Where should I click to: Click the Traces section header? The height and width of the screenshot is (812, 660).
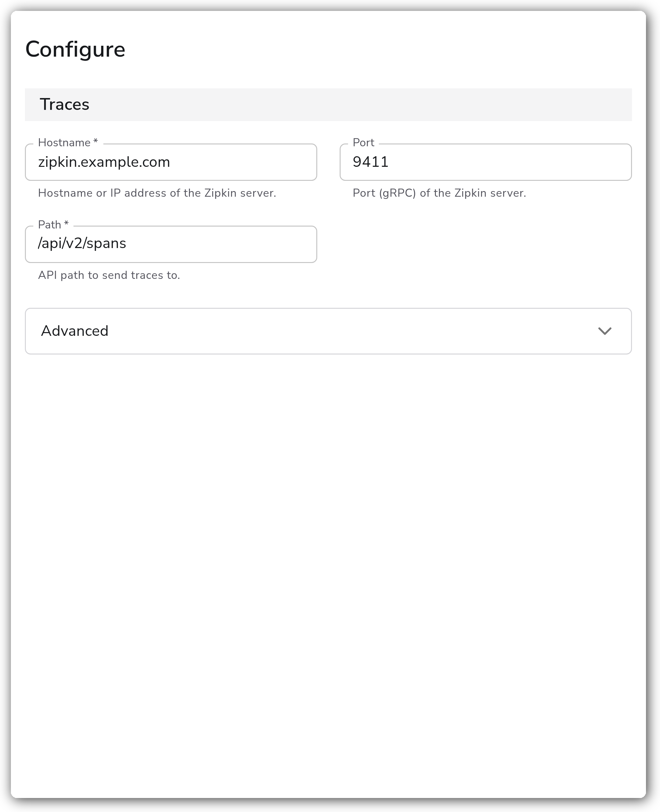(x=328, y=105)
